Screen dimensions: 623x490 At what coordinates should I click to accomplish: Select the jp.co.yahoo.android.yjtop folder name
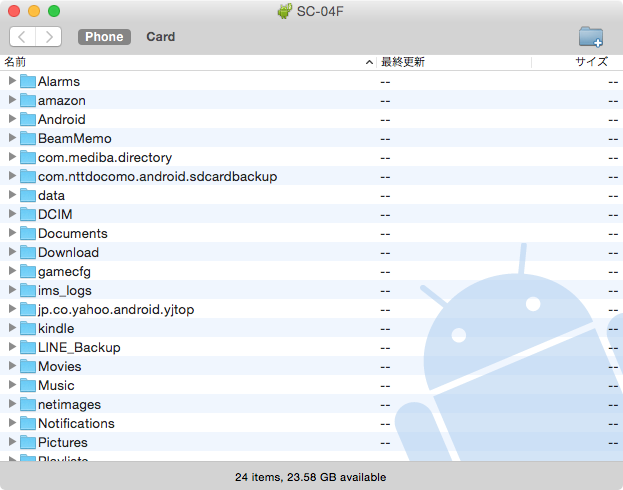pos(116,310)
